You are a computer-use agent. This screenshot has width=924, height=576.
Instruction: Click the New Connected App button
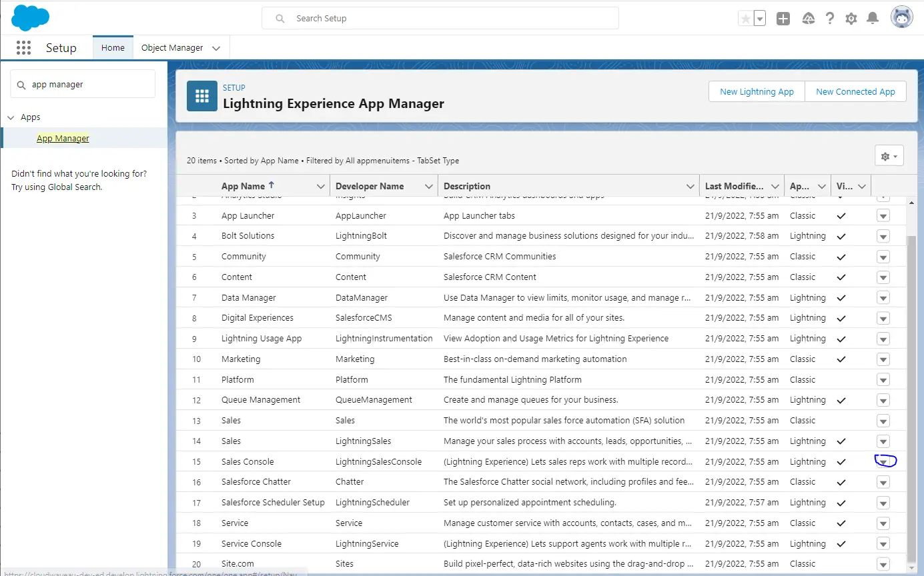(x=855, y=92)
